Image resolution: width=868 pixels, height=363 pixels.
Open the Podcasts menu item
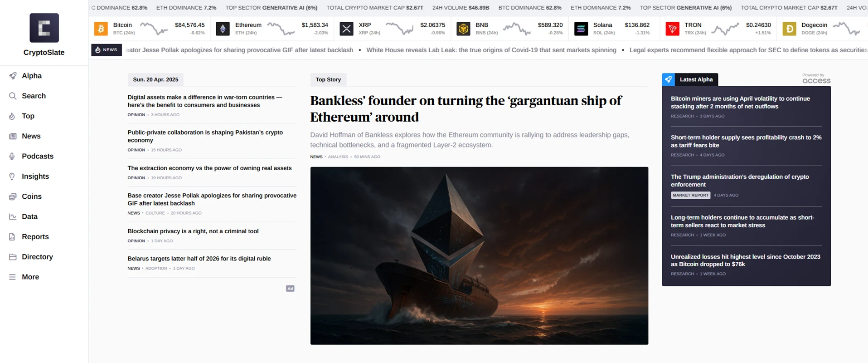click(x=38, y=156)
